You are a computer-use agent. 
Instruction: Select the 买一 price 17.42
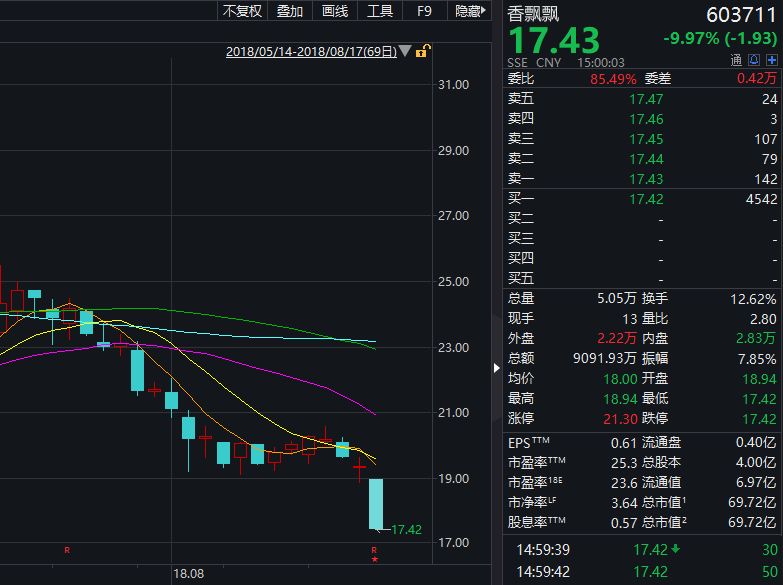click(646, 199)
